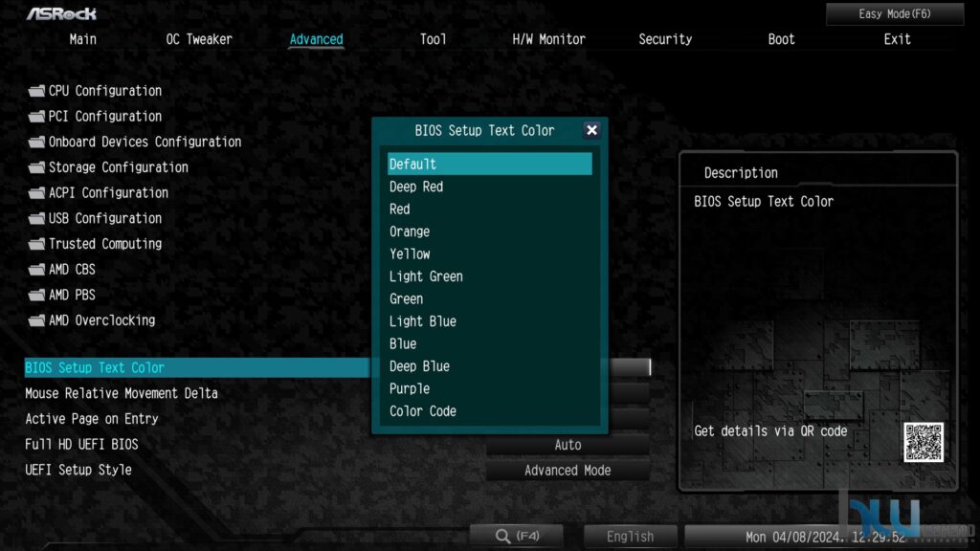Screen dimensions: 980x551
Task: Select the Full HD UEFI BIOS label
Action: click(x=81, y=445)
